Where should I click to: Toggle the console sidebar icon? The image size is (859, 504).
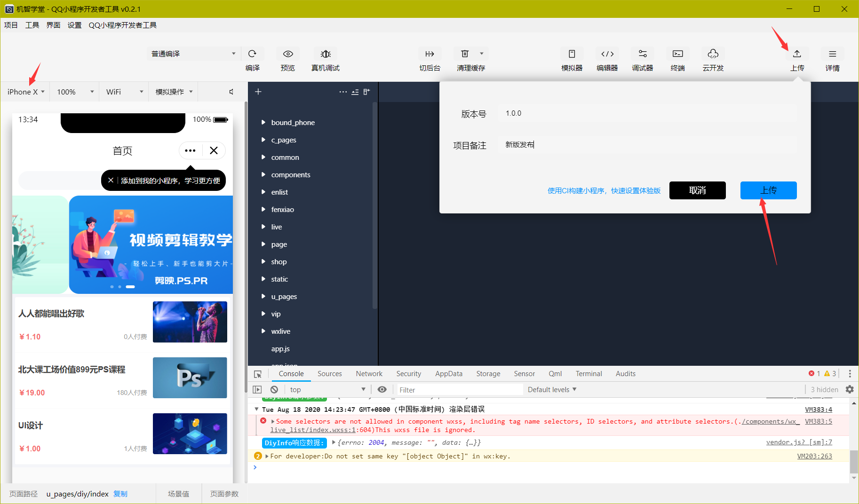[257, 390]
